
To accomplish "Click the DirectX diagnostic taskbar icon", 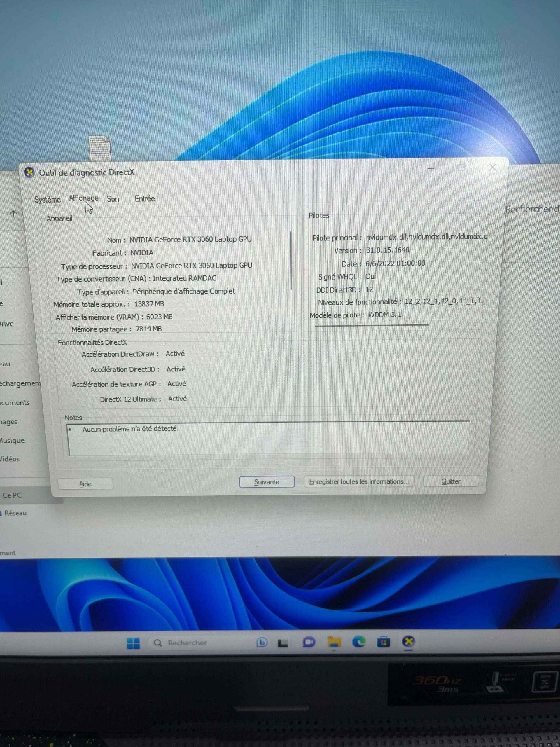I will point(408,641).
